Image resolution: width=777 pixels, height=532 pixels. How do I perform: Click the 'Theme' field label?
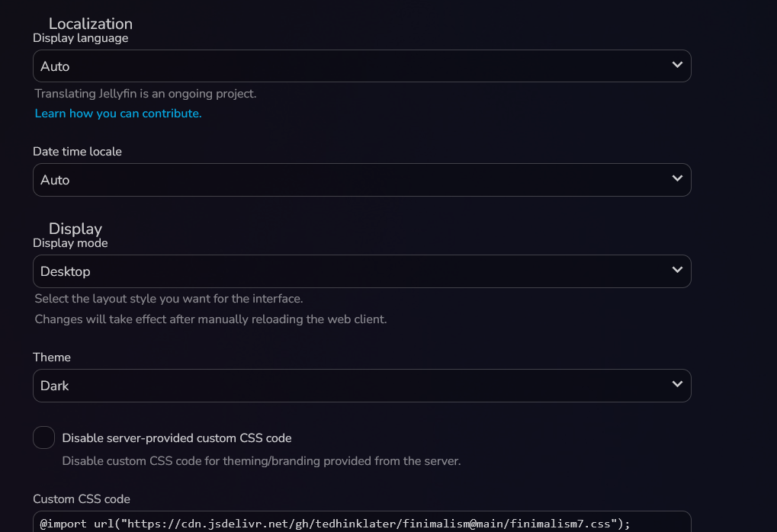(52, 357)
